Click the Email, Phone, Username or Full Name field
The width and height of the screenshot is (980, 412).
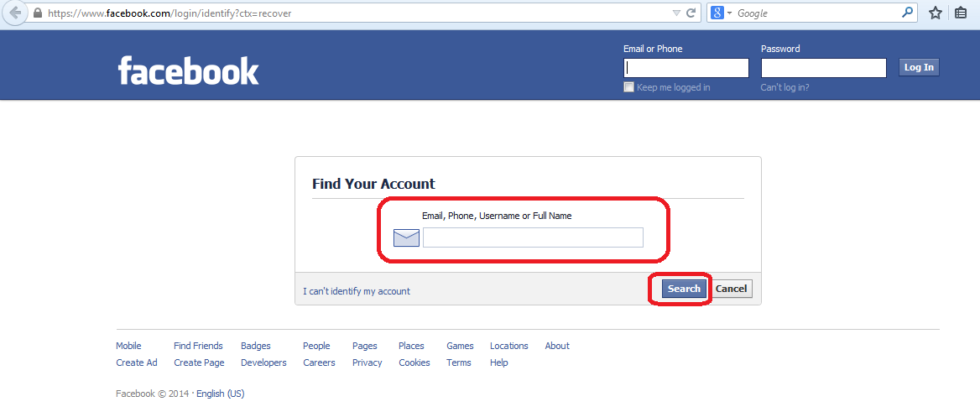click(533, 237)
